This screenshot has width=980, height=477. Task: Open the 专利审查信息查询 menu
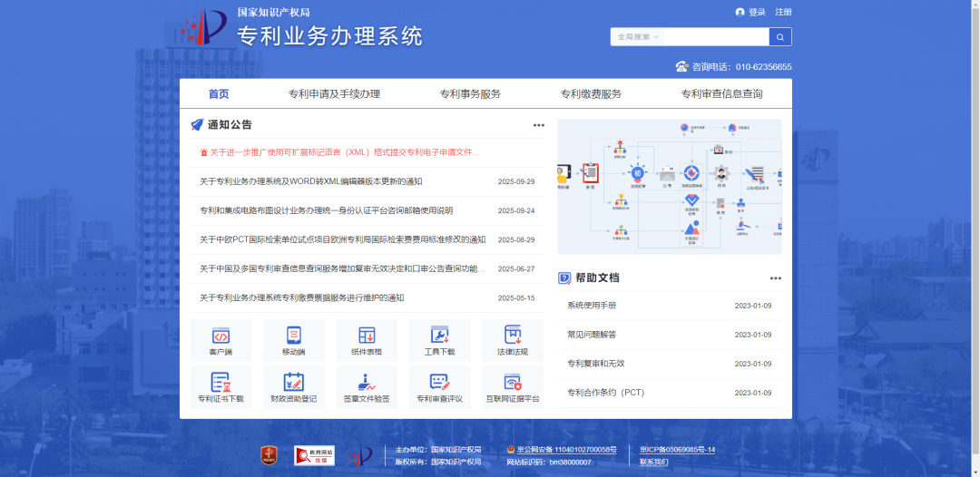722,94
